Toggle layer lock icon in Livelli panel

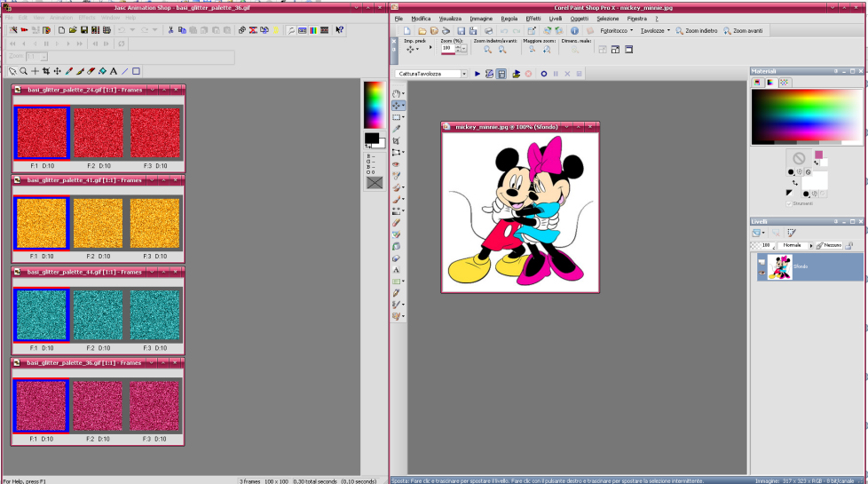click(848, 245)
